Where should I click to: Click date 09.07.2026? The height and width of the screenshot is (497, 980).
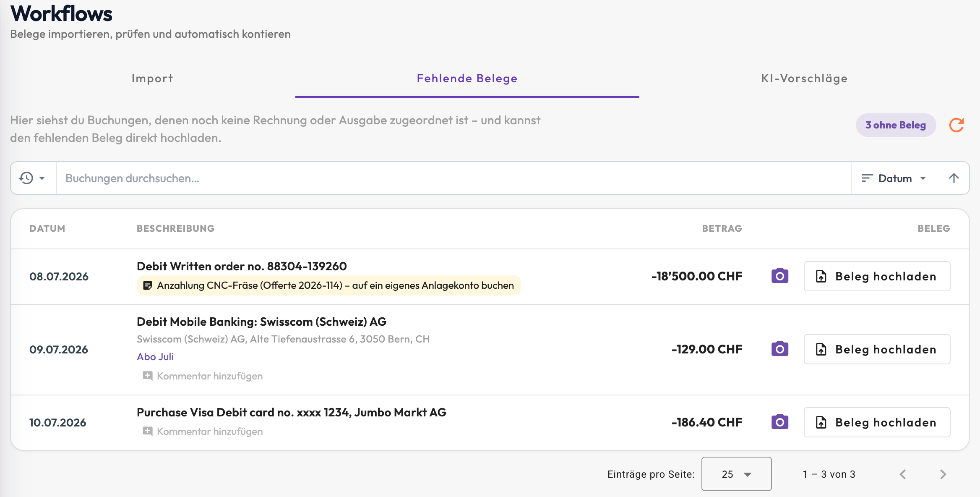click(59, 350)
